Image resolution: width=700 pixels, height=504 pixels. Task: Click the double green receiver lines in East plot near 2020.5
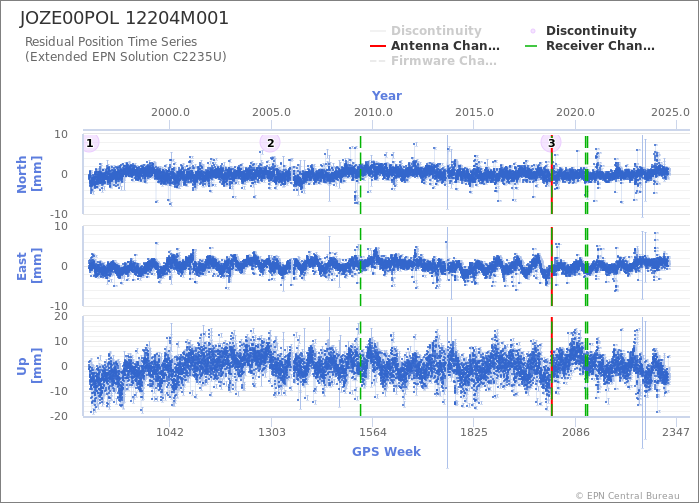pos(586,267)
